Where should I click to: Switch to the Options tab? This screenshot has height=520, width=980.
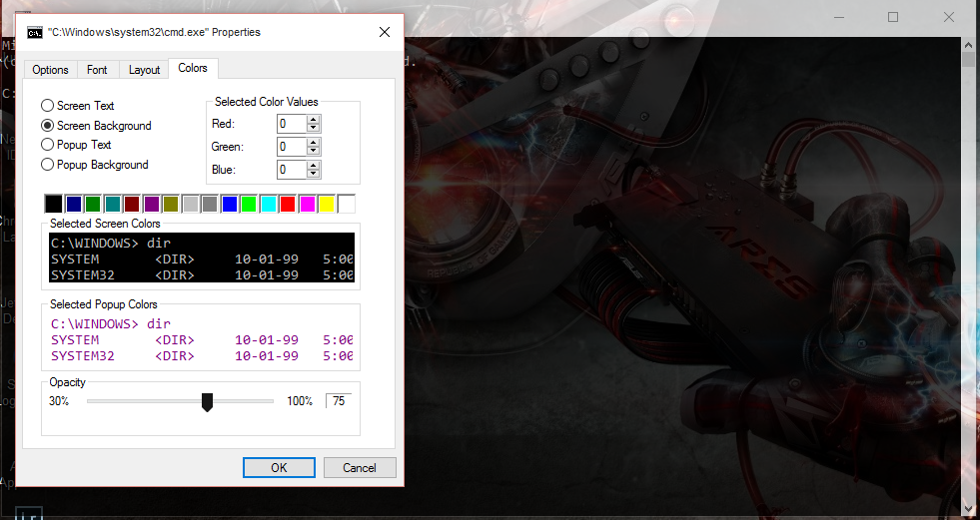(x=51, y=70)
